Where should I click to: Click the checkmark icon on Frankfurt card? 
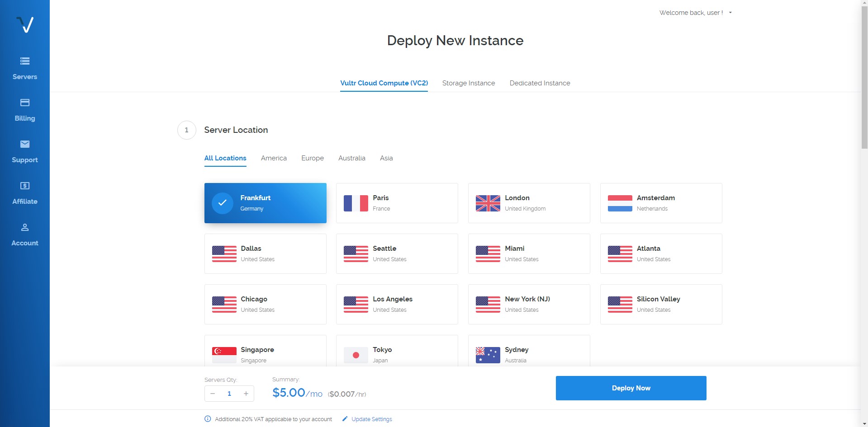pyautogui.click(x=223, y=203)
